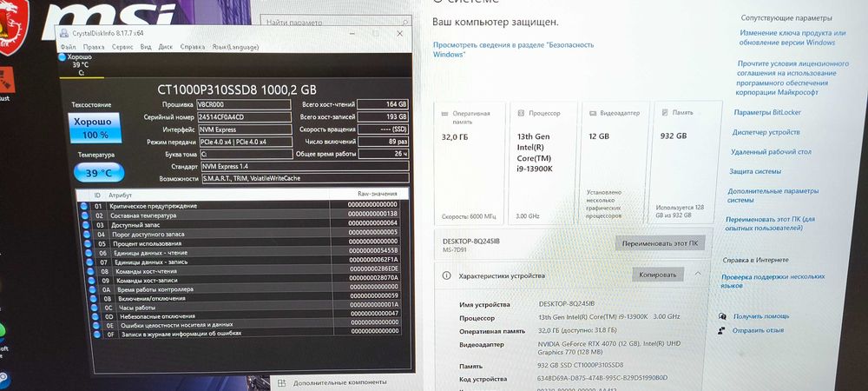Open the Вид menu in CrystalDiskInfo
Screen dimensions: 868x391
coord(146,47)
